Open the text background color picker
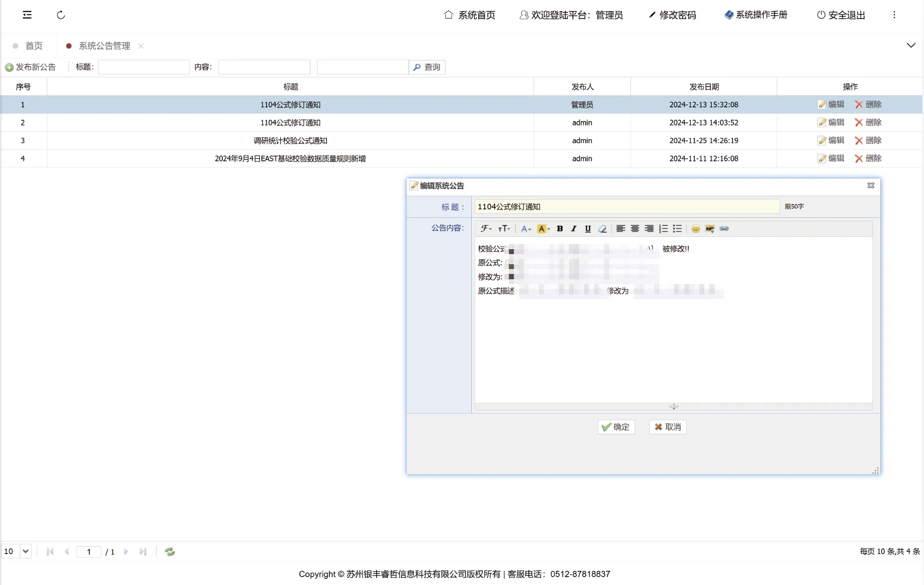This screenshot has height=585, width=924. pyautogui.click(x=543, y=228)
